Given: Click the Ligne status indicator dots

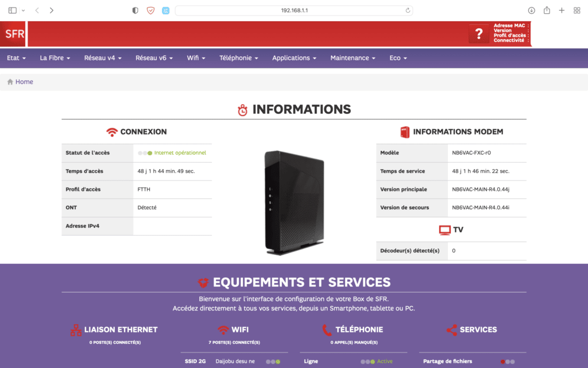Looking at the screenshot, I should point(367,362).
